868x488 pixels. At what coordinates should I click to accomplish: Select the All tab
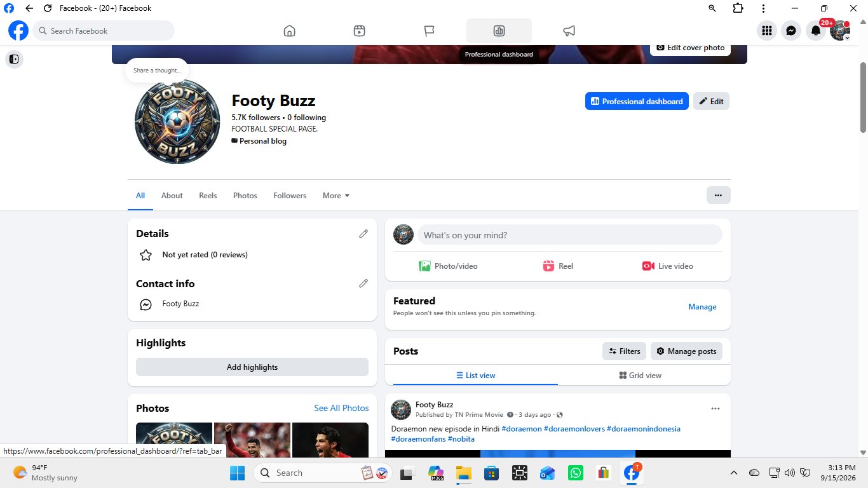pyautogui.click(x=140, y=196)
